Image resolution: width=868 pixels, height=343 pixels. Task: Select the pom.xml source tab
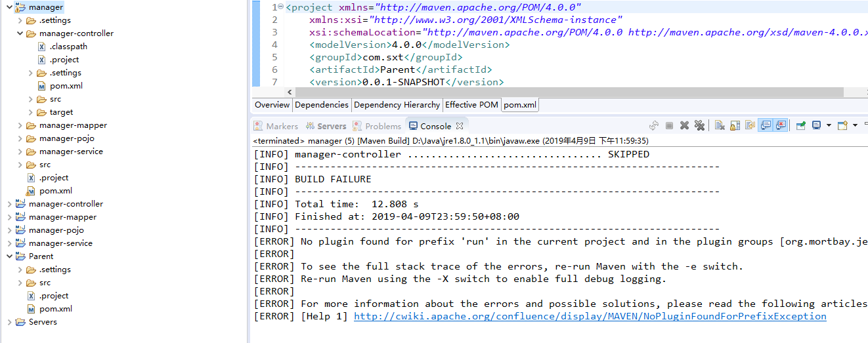520,105
